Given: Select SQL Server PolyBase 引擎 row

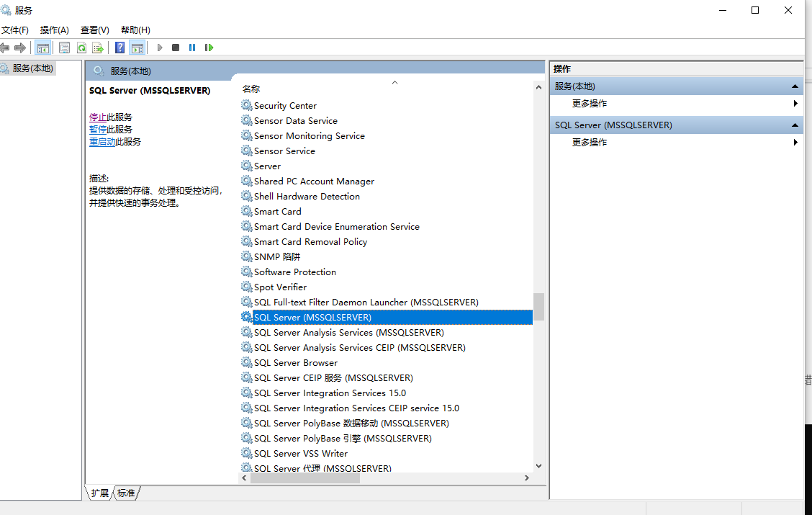Looking at the screenshot, I should (x=343, y=438).
